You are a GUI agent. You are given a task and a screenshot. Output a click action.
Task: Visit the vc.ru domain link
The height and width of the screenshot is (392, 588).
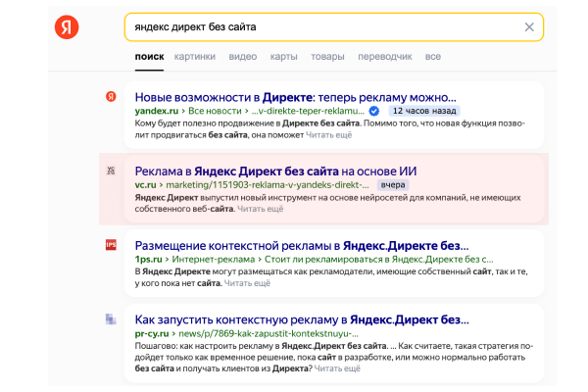click(145, 185)
